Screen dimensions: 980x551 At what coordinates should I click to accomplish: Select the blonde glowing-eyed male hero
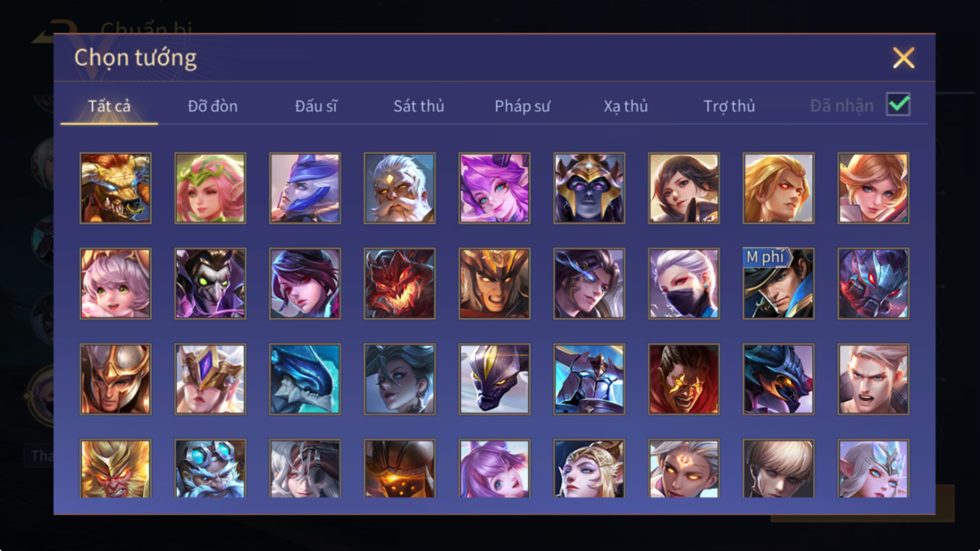coord(778,188)
